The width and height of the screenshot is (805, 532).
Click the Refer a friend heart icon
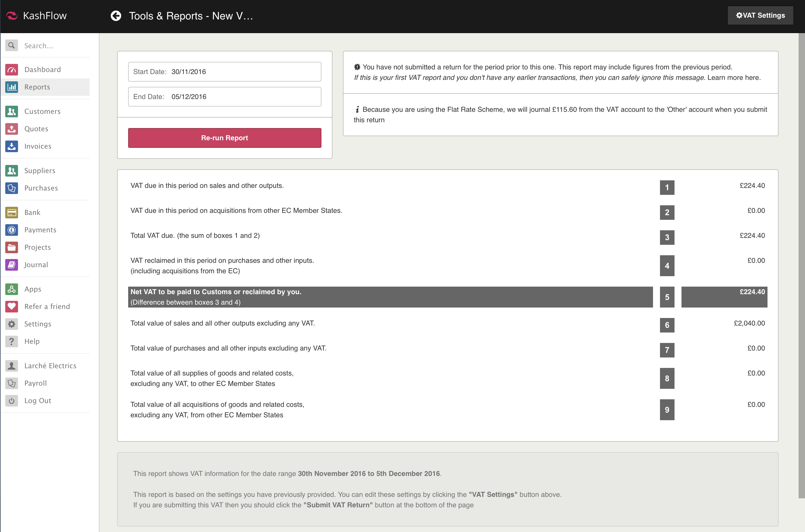click(x=12, y=306)
